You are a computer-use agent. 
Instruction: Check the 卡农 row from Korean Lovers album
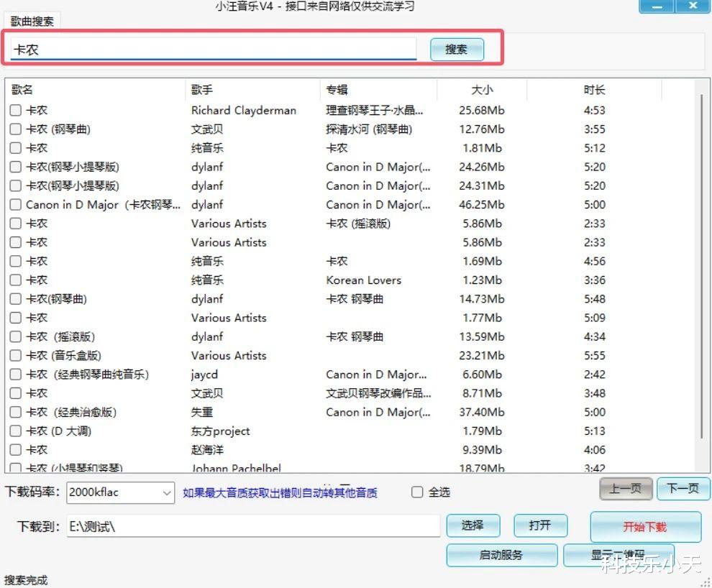tap(15, 280)
